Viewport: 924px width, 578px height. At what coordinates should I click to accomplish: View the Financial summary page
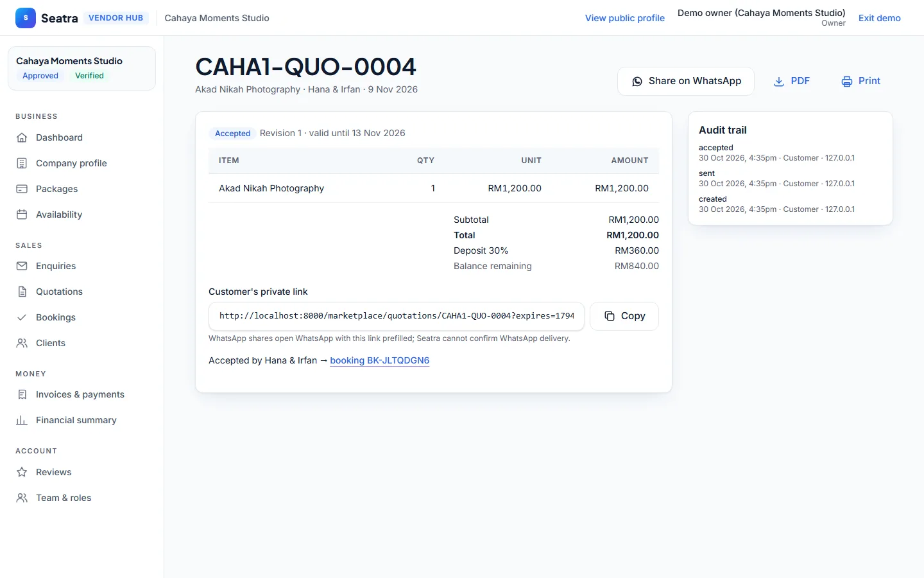point(81,420)
